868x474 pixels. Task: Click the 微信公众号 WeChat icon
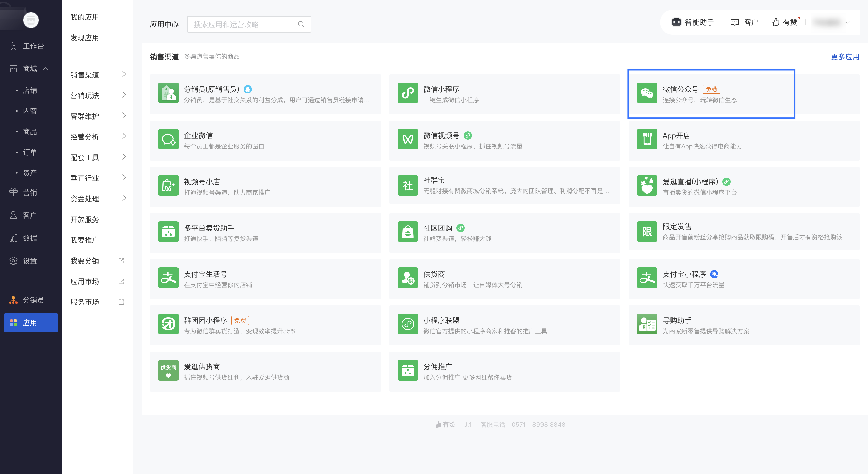coord(647,93)
